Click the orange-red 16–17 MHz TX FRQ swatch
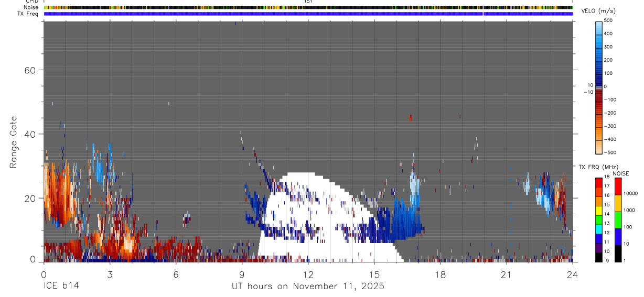 click(x=599, y=192)
